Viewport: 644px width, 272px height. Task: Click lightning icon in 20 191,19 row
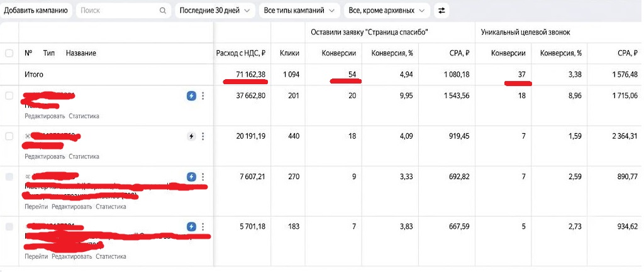pos(191,136)
